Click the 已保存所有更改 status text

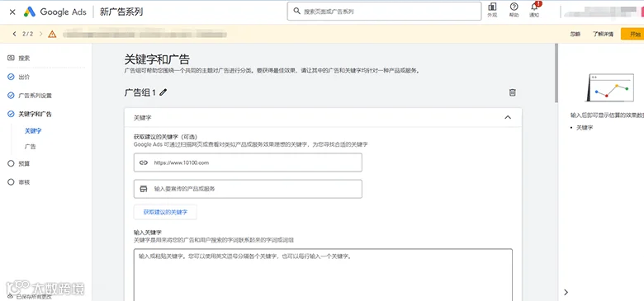click(x=34, y=297)
